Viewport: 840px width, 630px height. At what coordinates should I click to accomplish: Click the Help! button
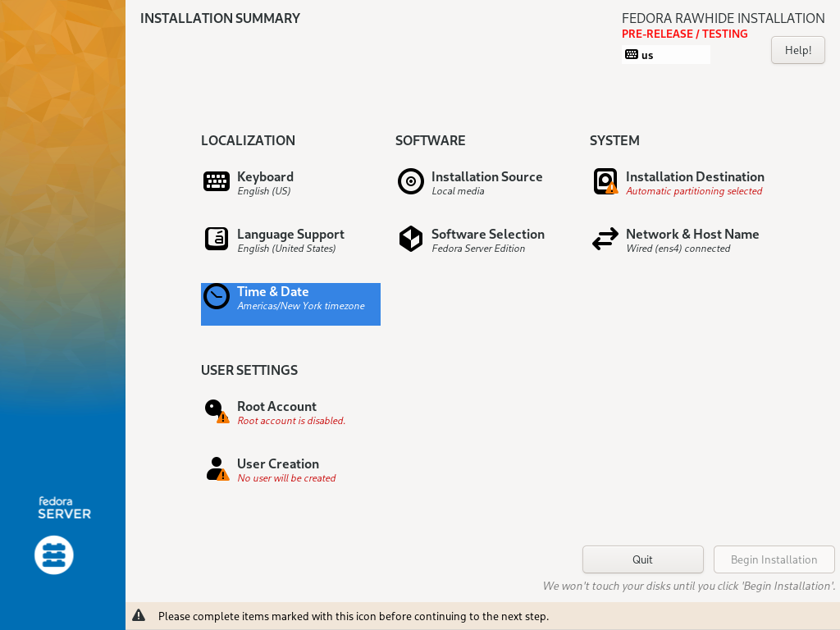click(x=797, y=50)
